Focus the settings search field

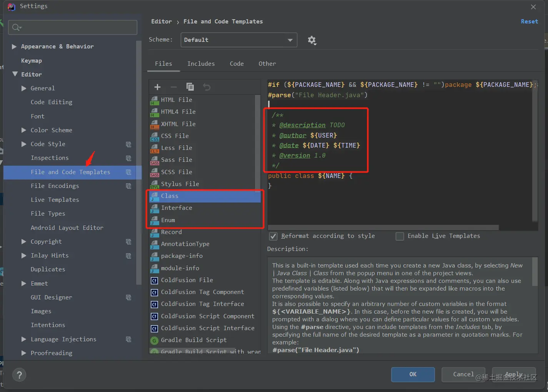click(x=73, y=27)
